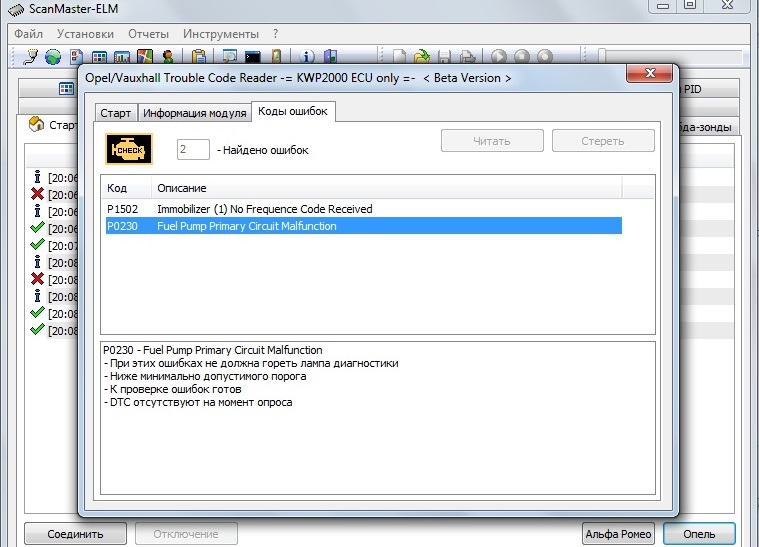
Task: Click the play playback button
Action: 499,57
